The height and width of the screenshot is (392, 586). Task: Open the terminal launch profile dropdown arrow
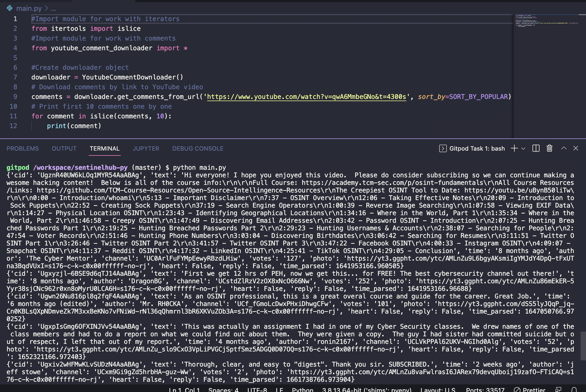pos(523,148)
